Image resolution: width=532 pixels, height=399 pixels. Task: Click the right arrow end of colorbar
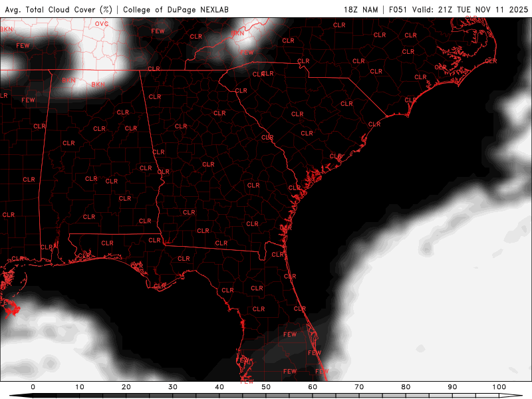pyautogui.click(x=511, y=396)
